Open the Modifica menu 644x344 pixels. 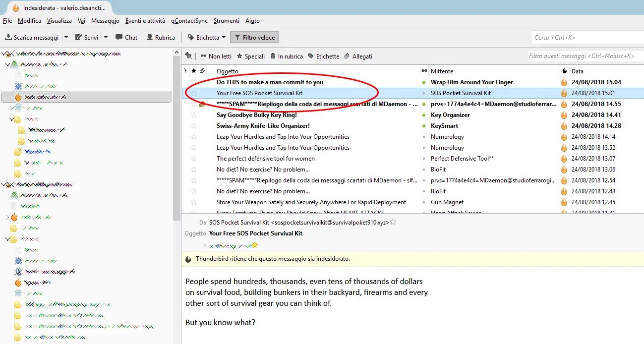click(x=29, y=21)
